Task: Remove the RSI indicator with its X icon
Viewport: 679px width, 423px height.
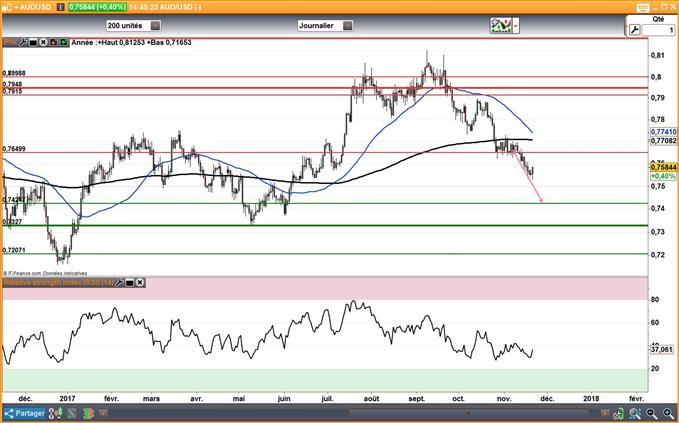Action: [x=140, y=283]
